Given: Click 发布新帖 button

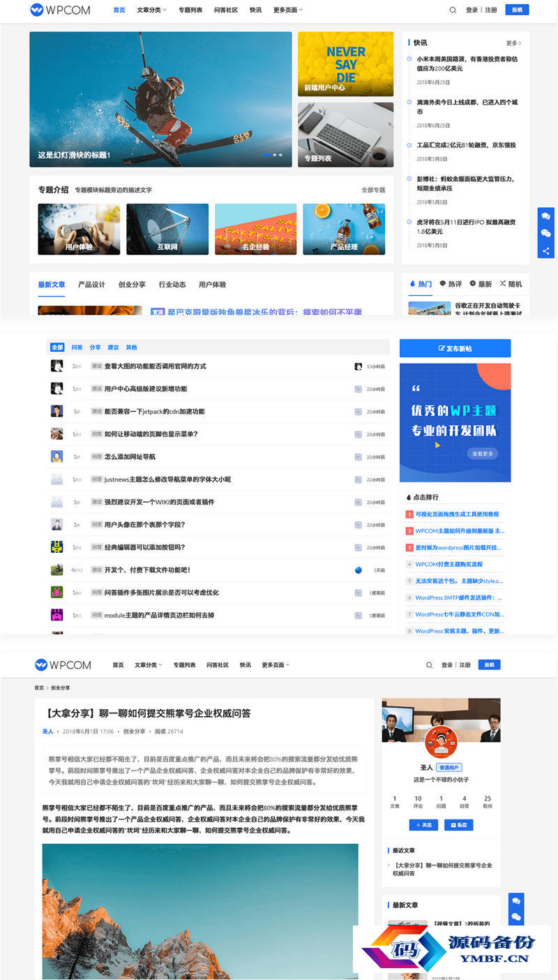Looking at the screenshot, I should (455, 348).
